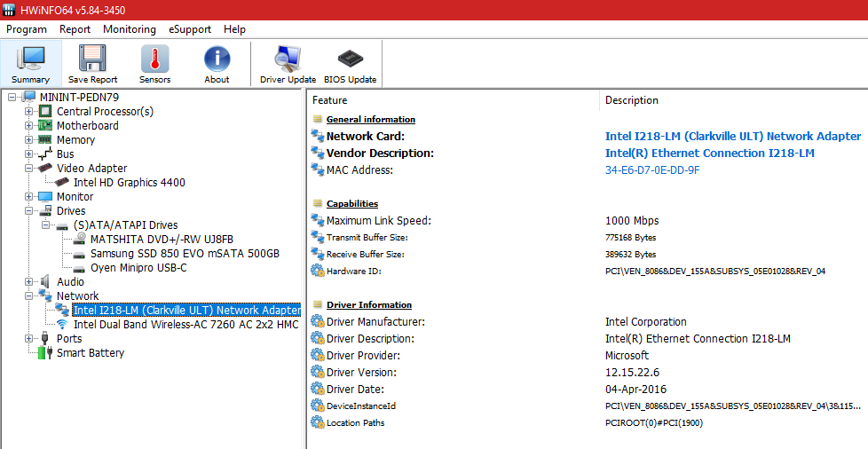Click the Location Paths gear icon
Viewport: 868px width, 449px height.
coord(317,423)
